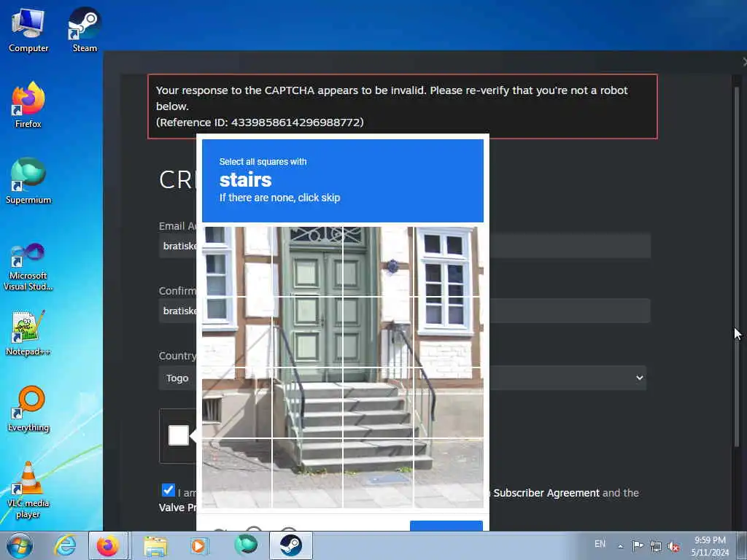Viewport: 747px width, 560px height.
Task: Select CAPTCHA tile showing the door handle
Action: point(307,332)
